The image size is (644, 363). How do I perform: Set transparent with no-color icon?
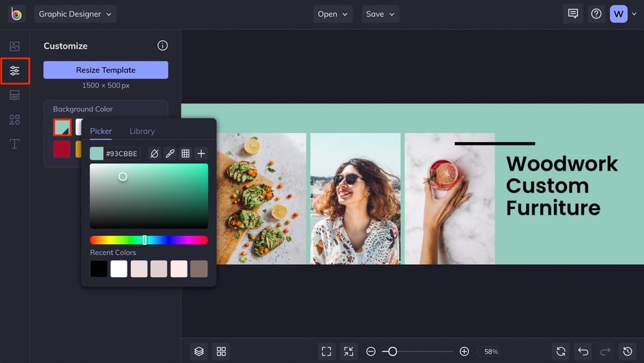(154, 154)
